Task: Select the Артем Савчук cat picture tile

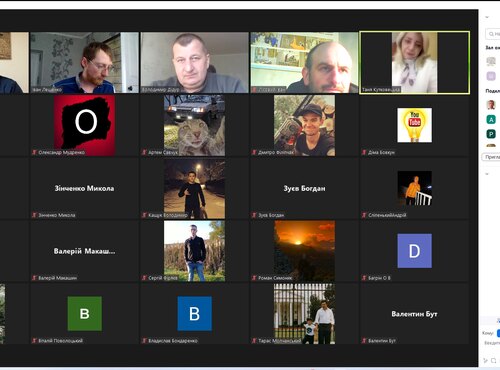Action: tap(194, 125)
